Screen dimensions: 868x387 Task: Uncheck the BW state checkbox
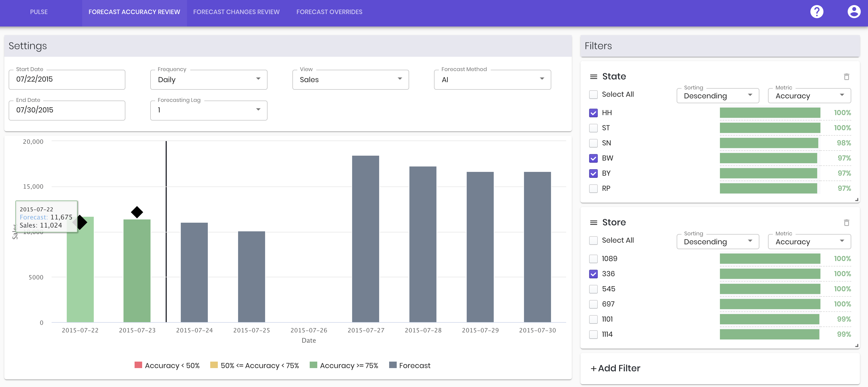[593, 158]
